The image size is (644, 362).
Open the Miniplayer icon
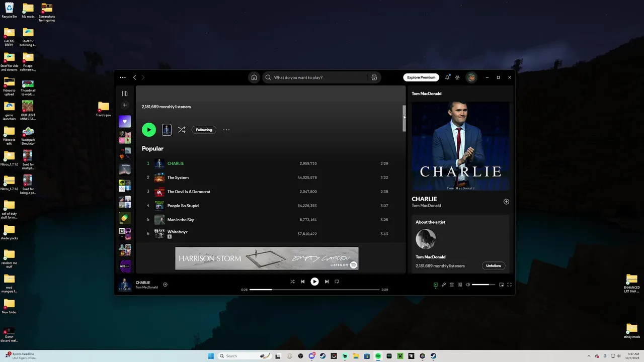[501, 285]
